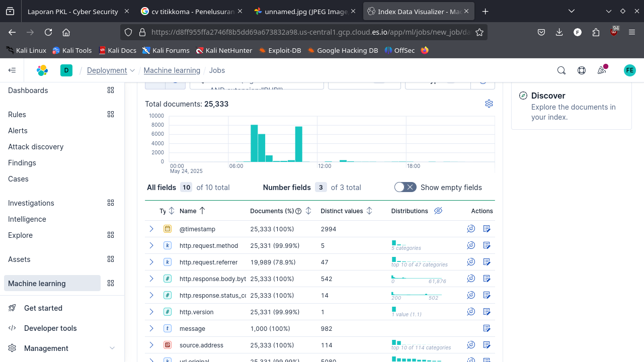This screenshot has height=362, width=644.
Task: Open Discover icon for http.request.method row
Action: click(487, 245)
